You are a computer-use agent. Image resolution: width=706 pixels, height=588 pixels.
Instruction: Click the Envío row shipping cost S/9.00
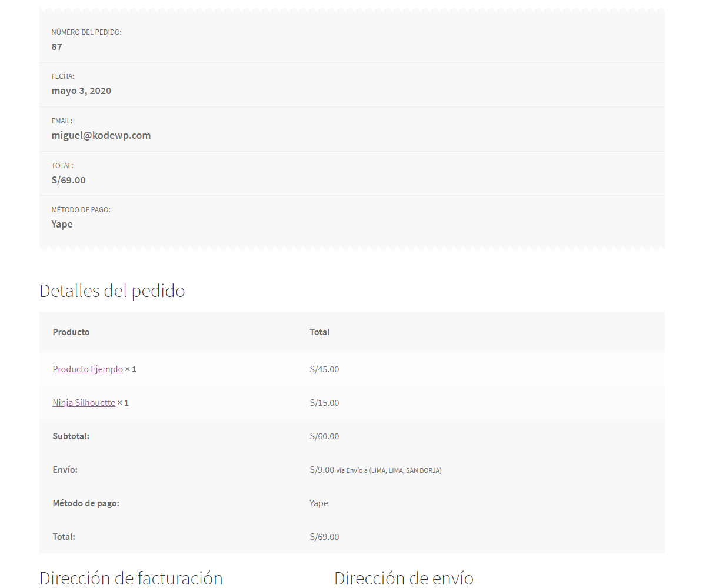click(x=321, y=469)
